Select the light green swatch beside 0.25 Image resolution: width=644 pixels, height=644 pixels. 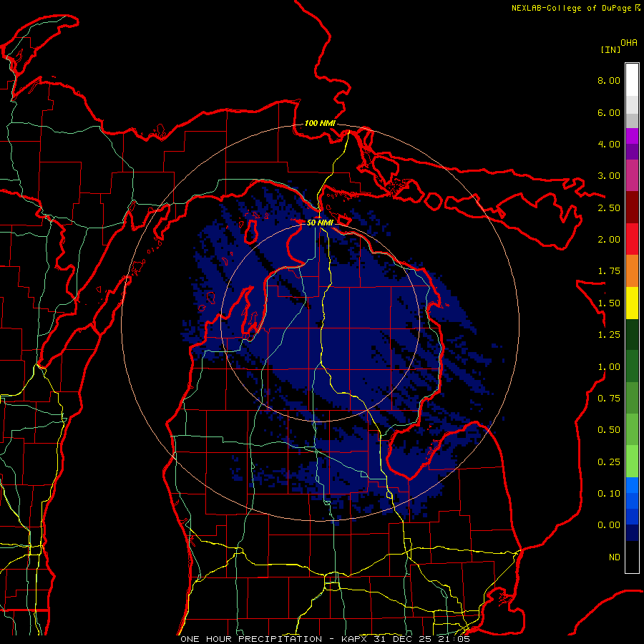pos(632,462)
